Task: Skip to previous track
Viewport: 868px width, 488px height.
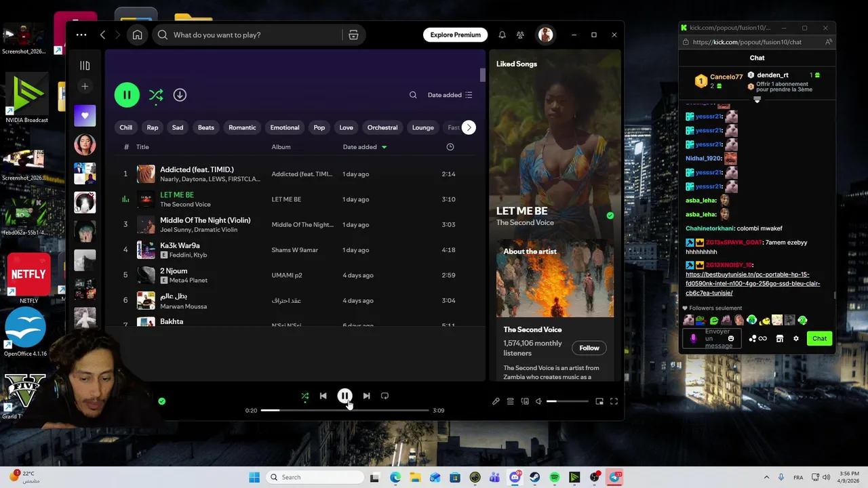Action: [323, 396]
